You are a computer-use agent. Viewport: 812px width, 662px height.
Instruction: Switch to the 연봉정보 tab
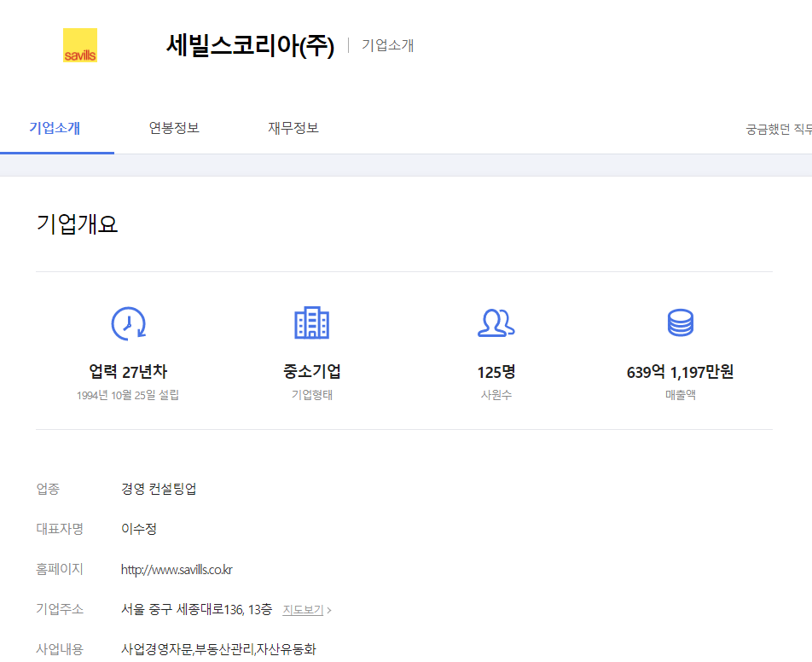[x=174, y=128]
